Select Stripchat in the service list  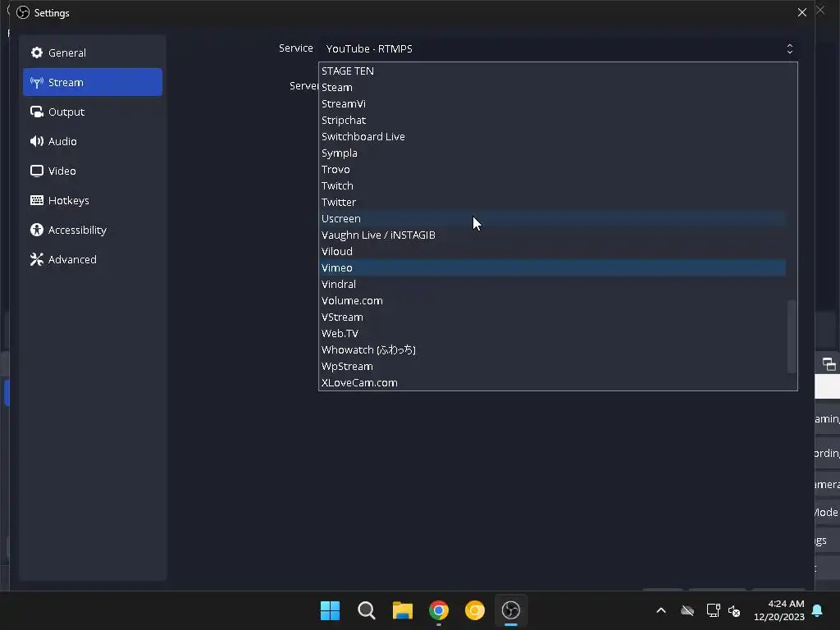pos(553,120)
